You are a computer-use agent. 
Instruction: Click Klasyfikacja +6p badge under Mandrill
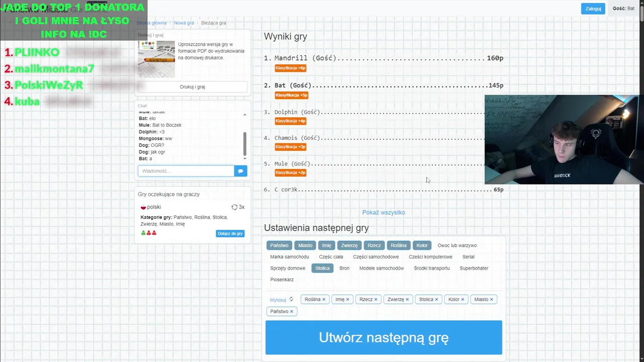tap(290, 68)
